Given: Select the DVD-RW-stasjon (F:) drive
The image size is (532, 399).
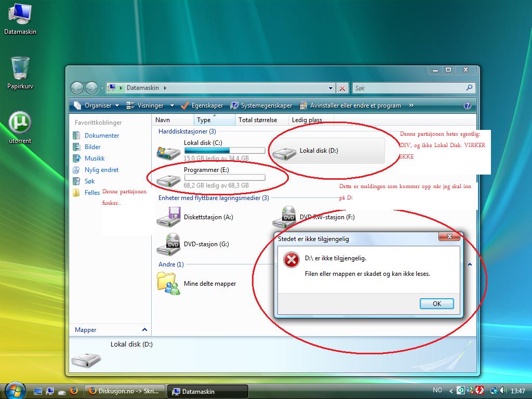Looking at the screenshot, I should (314, 217).
